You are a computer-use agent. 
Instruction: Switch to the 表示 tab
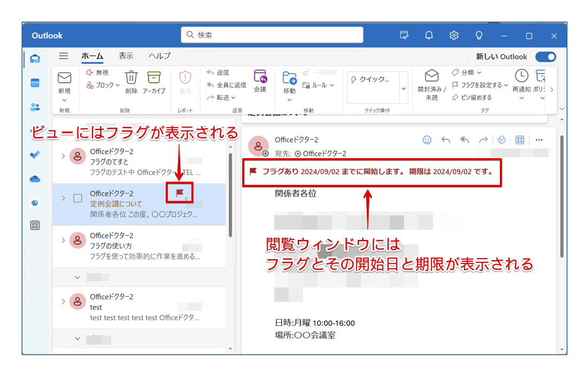[x=127, y=56]
